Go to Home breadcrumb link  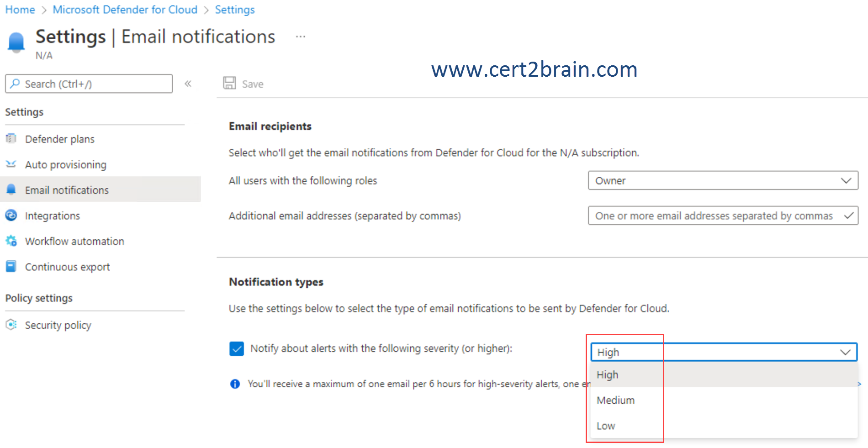(x=20, y=10)
